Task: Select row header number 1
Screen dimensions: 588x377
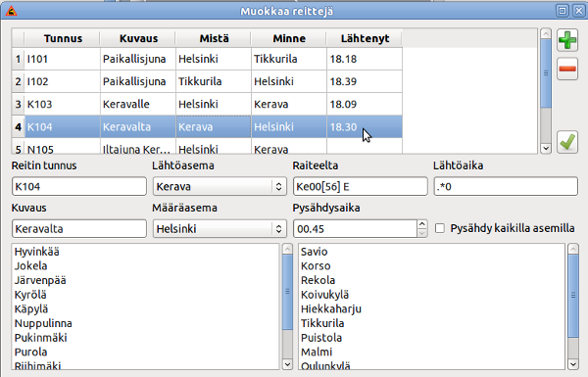Action: coord(18,59)
